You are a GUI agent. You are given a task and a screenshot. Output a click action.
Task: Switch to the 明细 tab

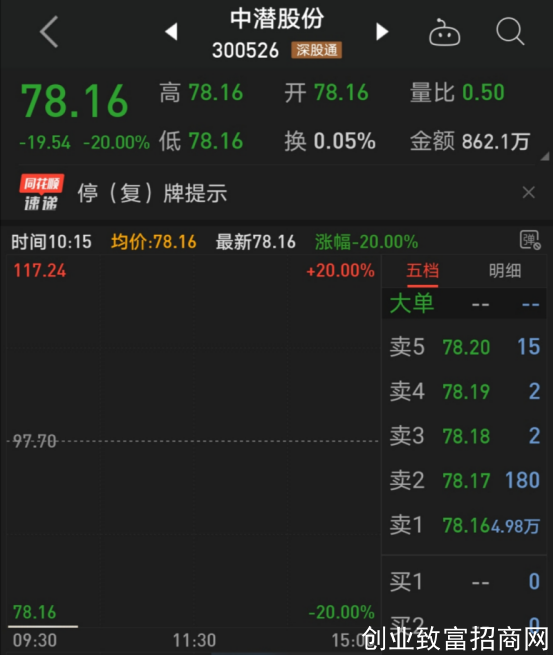coord(505,271)
